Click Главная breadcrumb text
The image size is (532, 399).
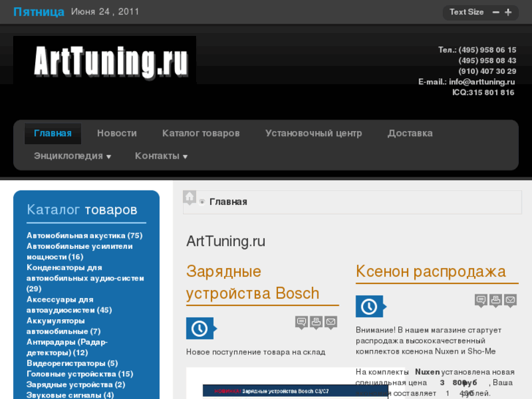228,202
